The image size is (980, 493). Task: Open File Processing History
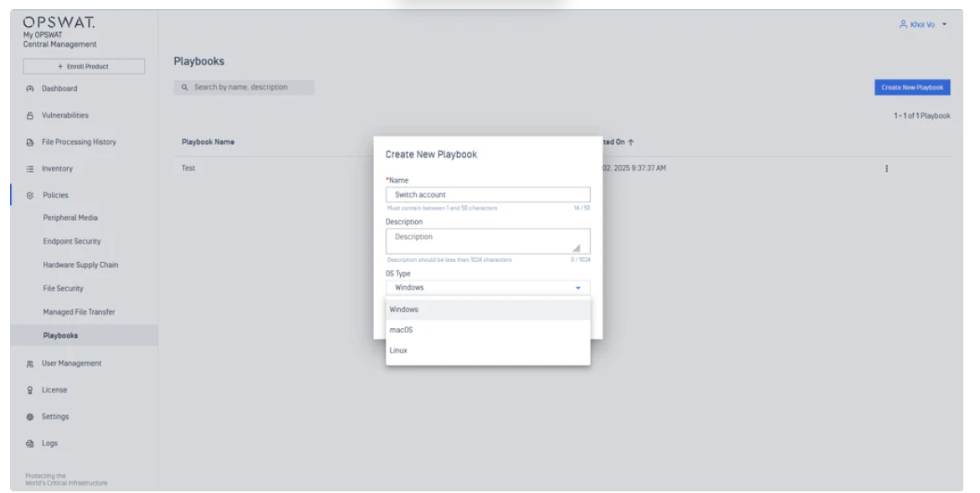[x=79, y=142]
